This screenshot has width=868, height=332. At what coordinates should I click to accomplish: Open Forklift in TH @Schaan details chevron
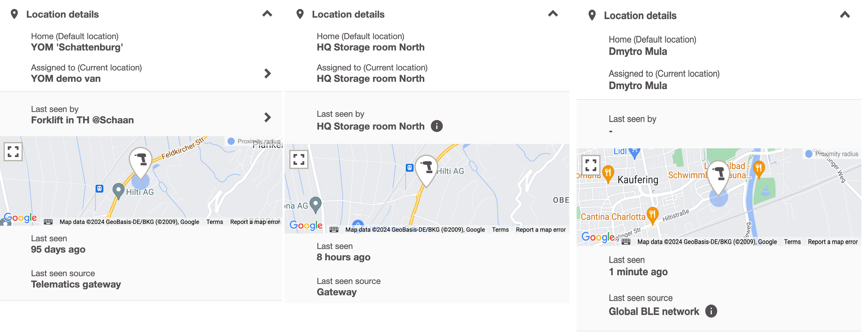tap(268, 117)
